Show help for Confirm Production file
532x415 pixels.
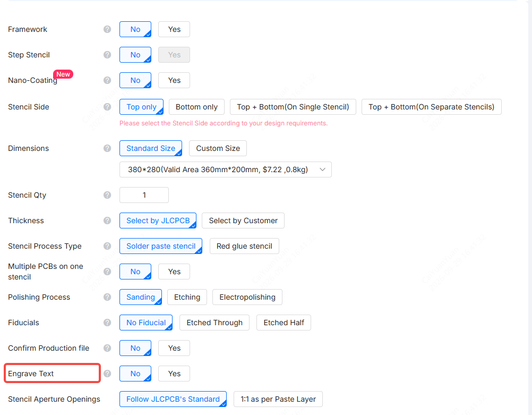(107, 348)
